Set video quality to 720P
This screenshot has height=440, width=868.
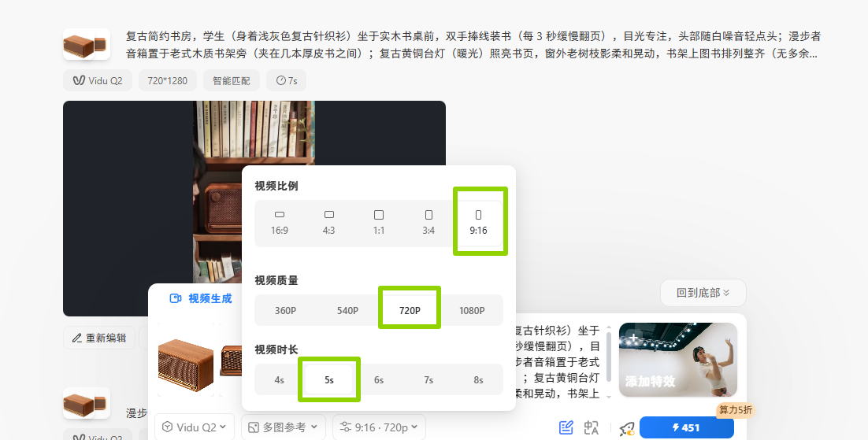[410, 310]
